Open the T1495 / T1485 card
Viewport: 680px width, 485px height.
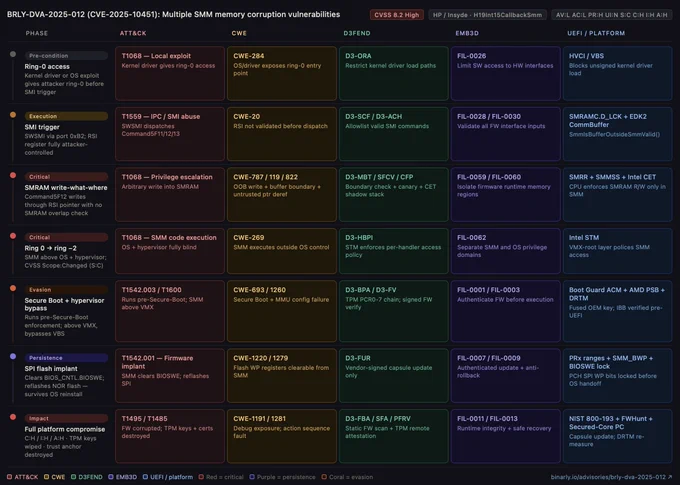(170, 436)
